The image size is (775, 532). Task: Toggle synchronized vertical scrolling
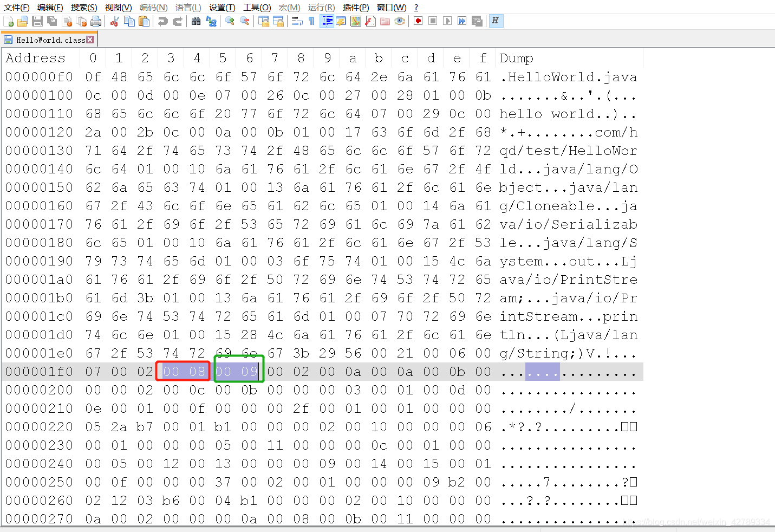coord(264,21)
